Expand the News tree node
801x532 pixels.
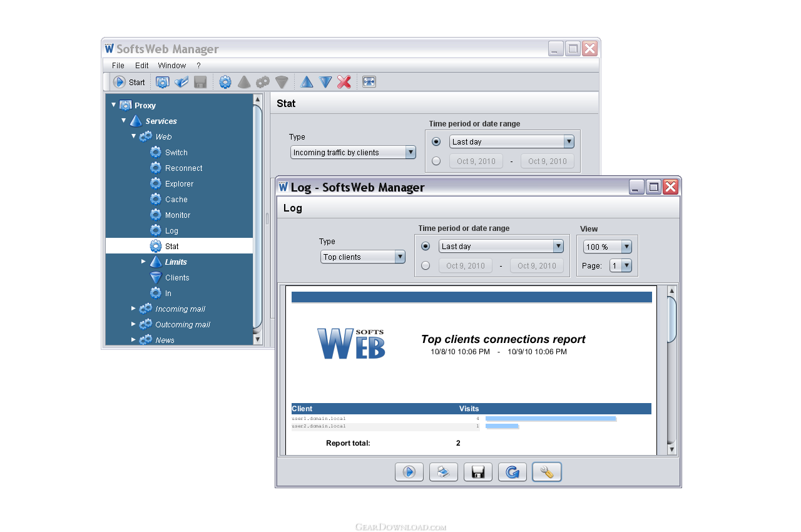(133, 339)
